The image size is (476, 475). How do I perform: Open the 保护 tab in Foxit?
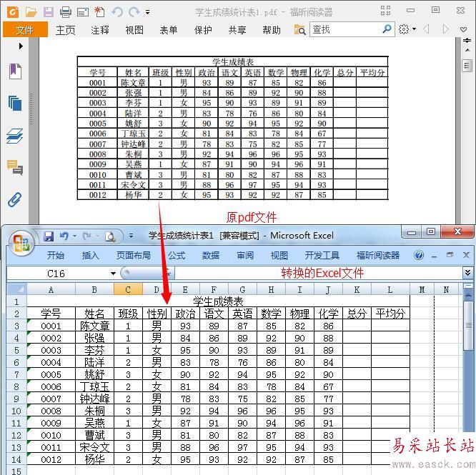pyautogui.click(x=203, y=30)
